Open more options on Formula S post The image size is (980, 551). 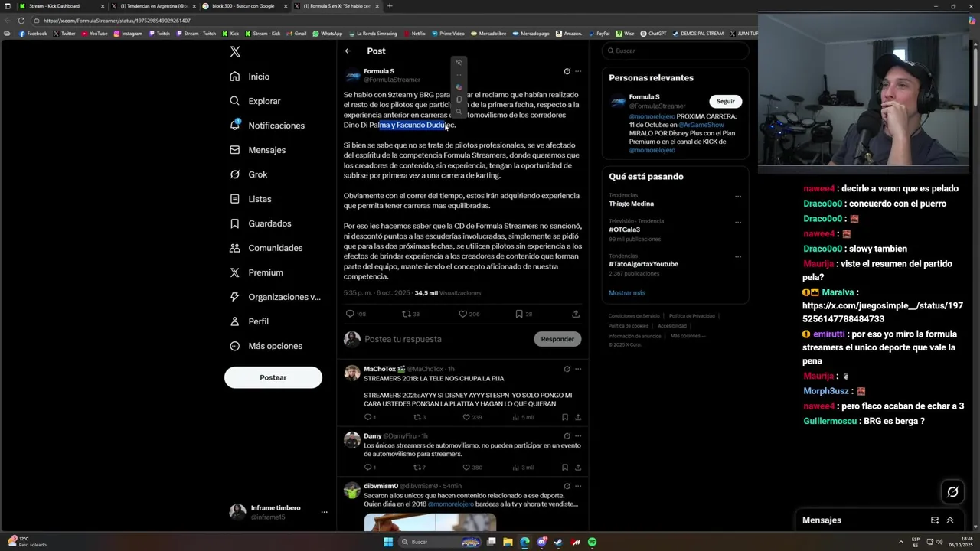(x=578, y=71)
